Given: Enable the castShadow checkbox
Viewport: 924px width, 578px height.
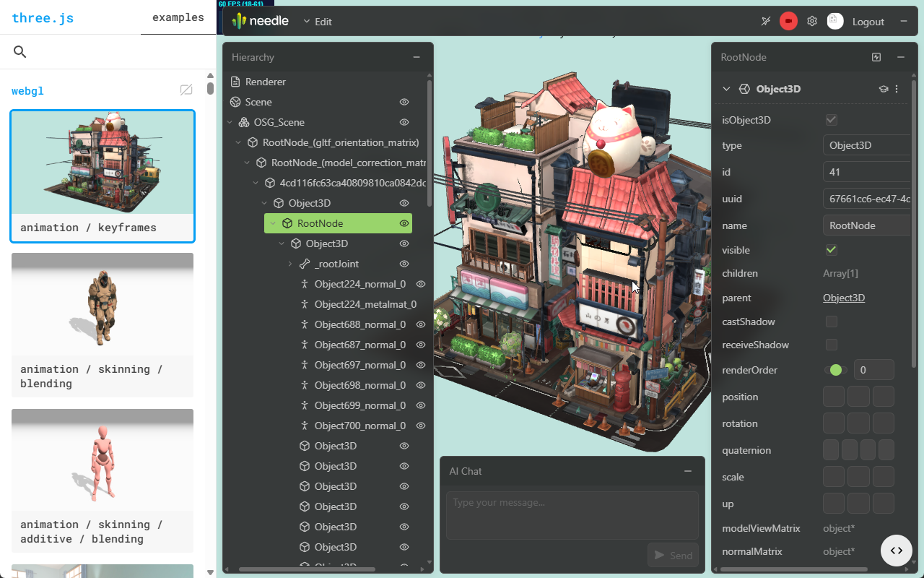Looking at the screenshot, I should (x=831, y=322).
